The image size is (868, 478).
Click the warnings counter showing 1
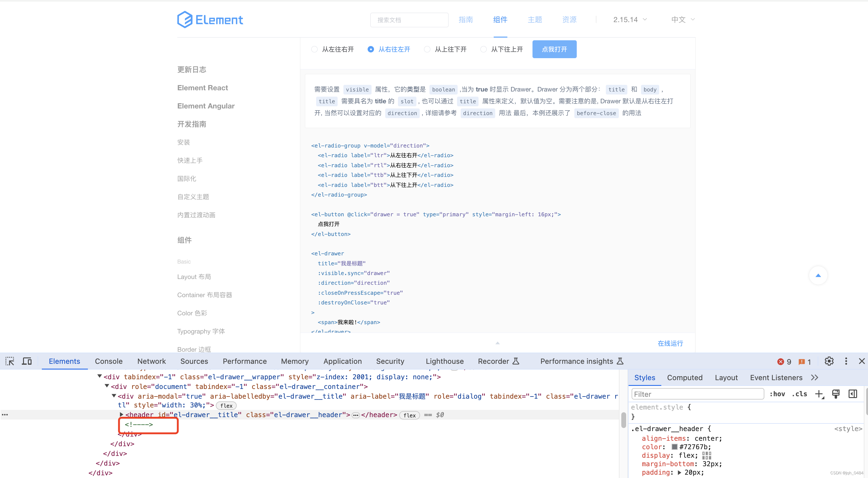point(805,361)
